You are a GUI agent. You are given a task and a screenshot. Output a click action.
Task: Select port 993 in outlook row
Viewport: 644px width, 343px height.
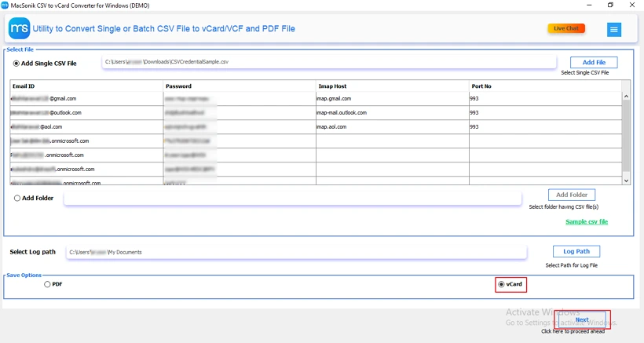tap(545, 113)
